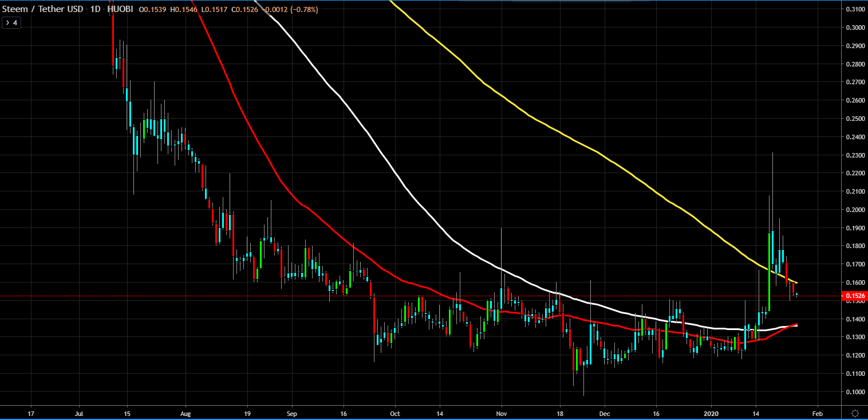Click the Dec label on the time axis
Screen dimensions: 868x420
pos(603,413)
